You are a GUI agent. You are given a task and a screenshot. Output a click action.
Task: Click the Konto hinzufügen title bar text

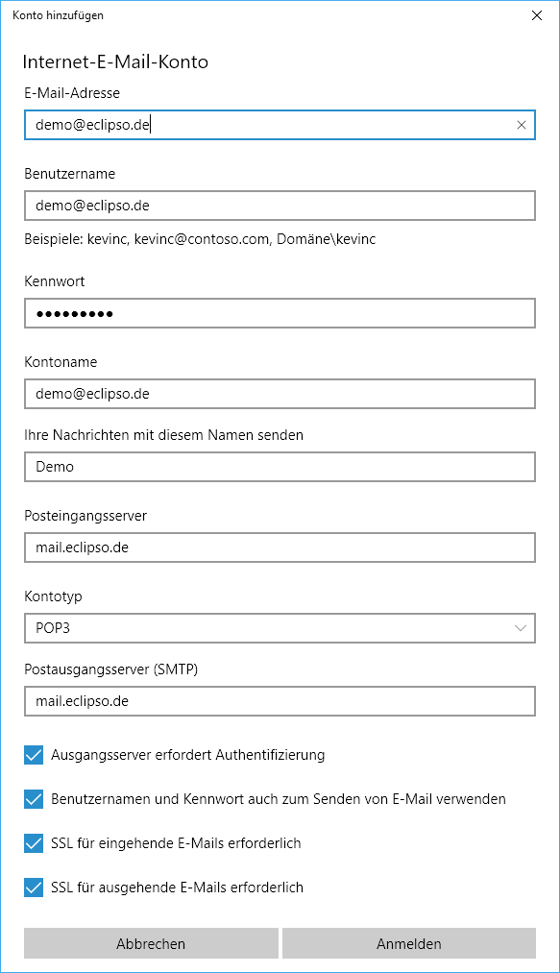58,15
